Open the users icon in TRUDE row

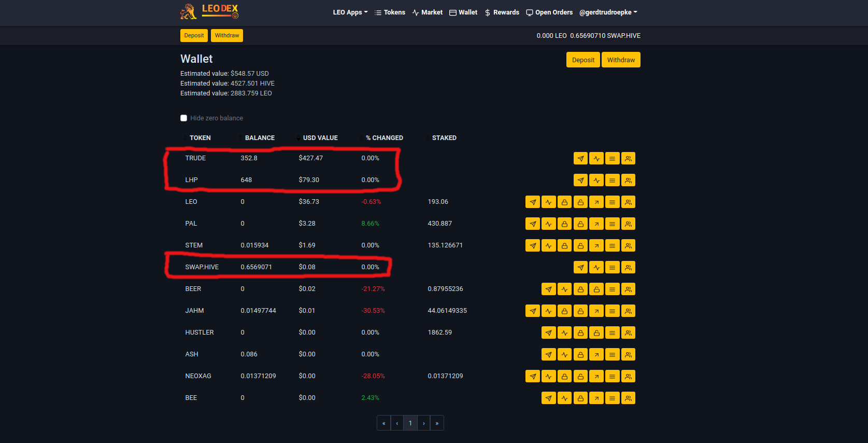(x=628, y=158)
